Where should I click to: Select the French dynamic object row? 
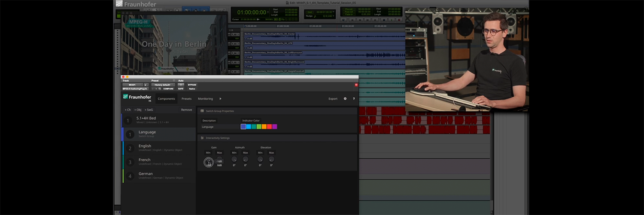(x=158, y=162)
